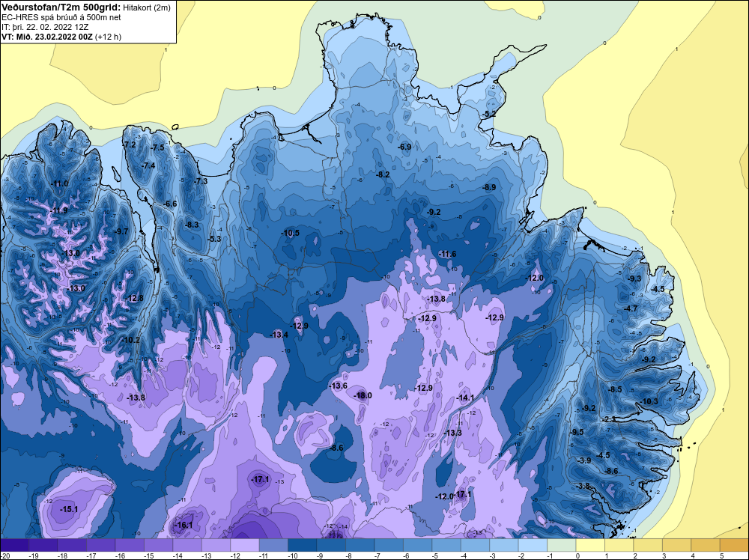Image resolution: width=749 pixels, height=560 pixels.
Task: Click the -12.8 temperature value
Action: pyautogui.click(x=135, y=299)
